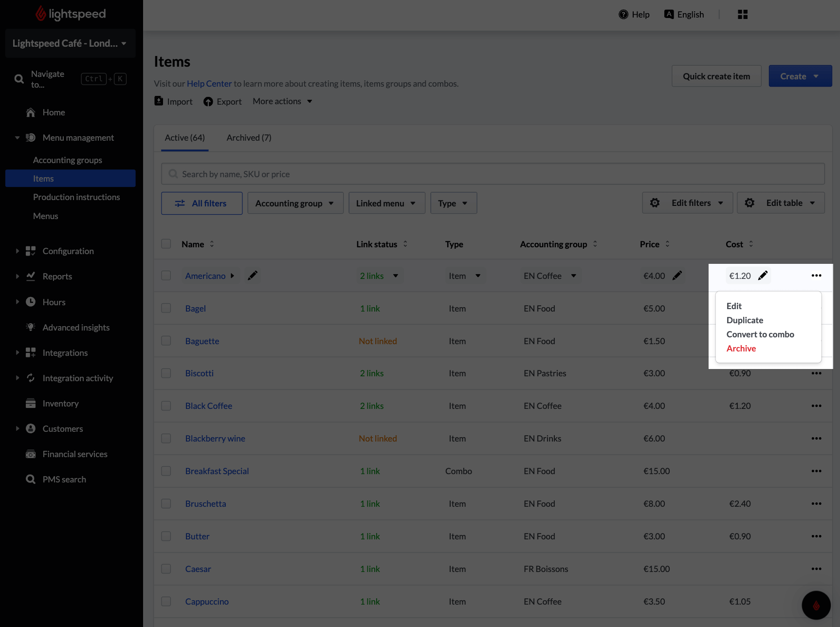The image size is (840, 627).
Task: Check the Cappuccino row checkbox
Action: (x=166, y=601)
